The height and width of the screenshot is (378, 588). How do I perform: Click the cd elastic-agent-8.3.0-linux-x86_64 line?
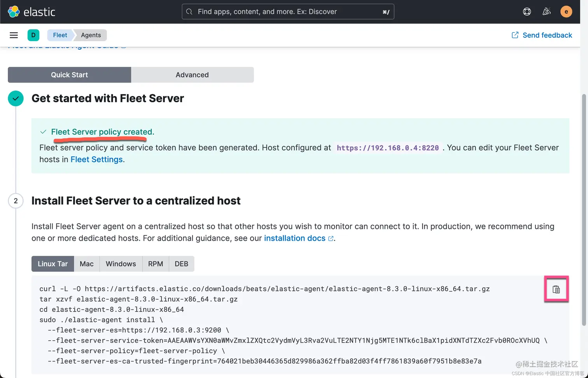point(112,310)
